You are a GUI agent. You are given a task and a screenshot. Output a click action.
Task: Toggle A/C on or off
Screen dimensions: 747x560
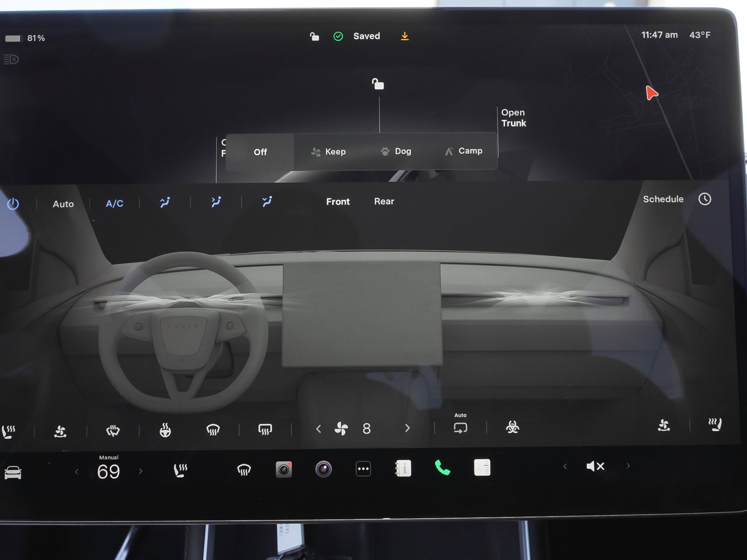point(114,203)
